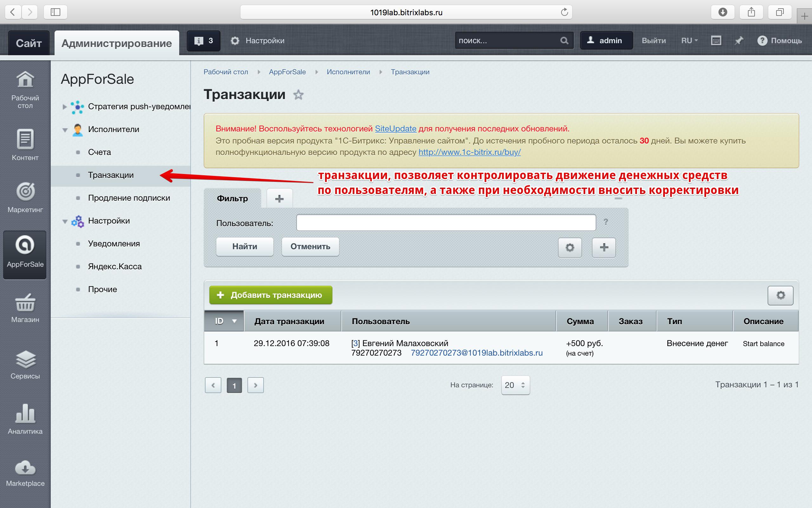Open Рабочий стол in the left sidebar
812x508 pixels.
coord(25,89)
